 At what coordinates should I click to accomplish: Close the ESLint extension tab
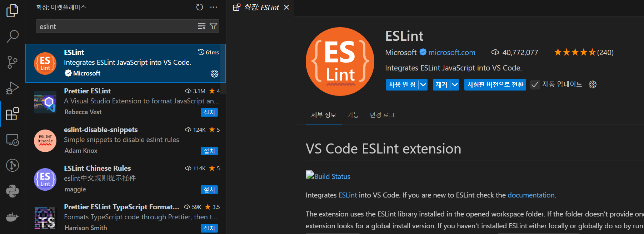[286, 7]
